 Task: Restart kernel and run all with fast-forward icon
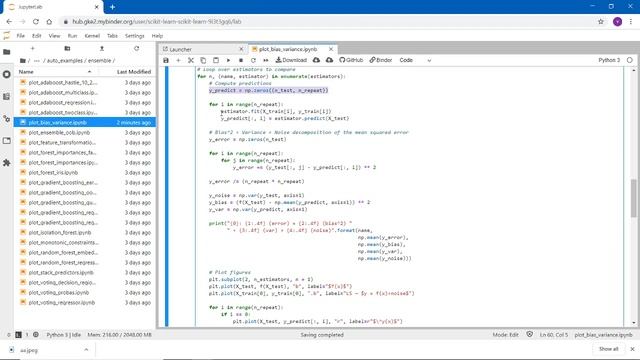point(266,60)
